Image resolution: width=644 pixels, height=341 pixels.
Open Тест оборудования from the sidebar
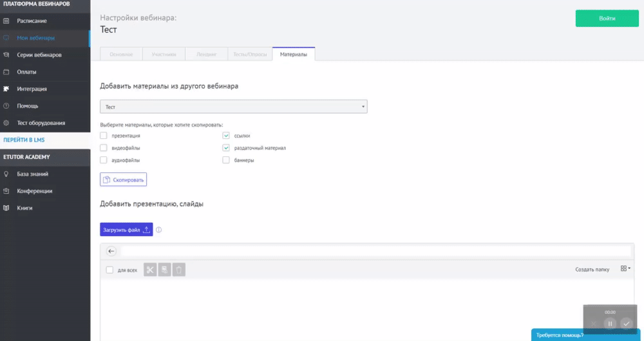coord(41,123)
